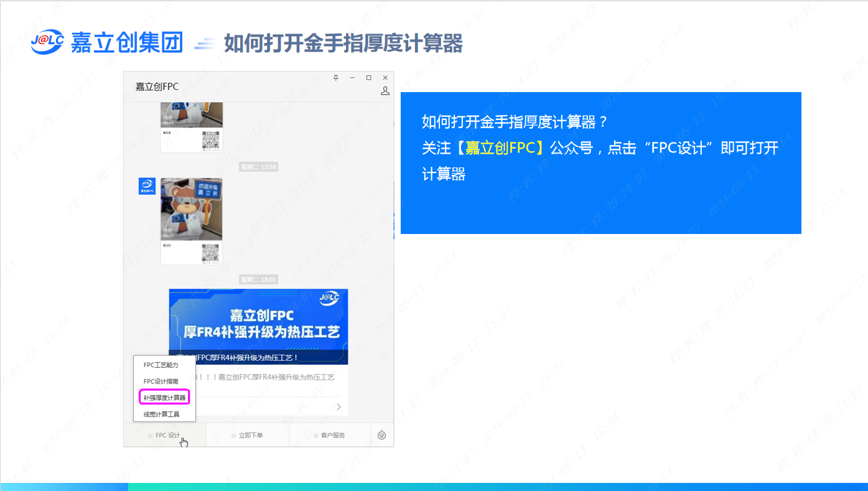Open the 厚FR4补强升级为热压工艺 article banner

(x=258, y=326)
